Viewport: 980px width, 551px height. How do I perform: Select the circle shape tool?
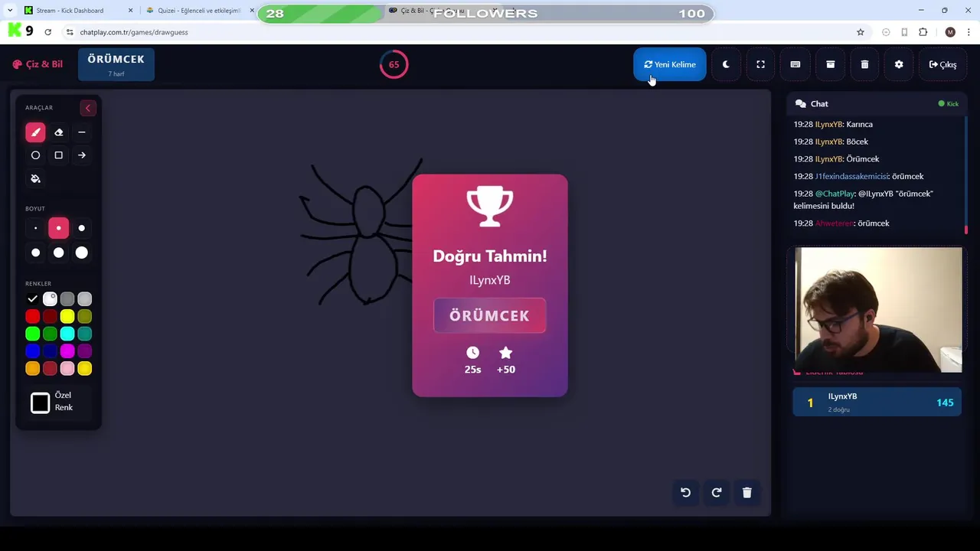pyautogui.click(x=35, y=155)
